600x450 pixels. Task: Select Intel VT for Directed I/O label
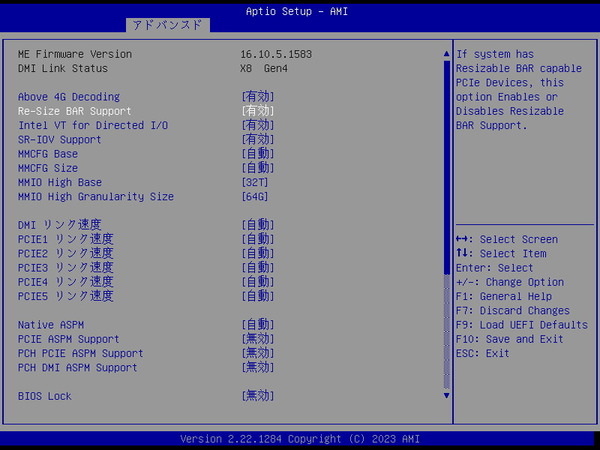[93, 125]
